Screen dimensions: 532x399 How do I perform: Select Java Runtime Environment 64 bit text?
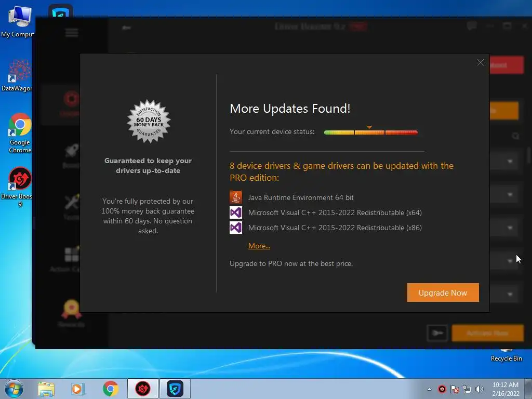pyautogui.click(x=301, y=197)
